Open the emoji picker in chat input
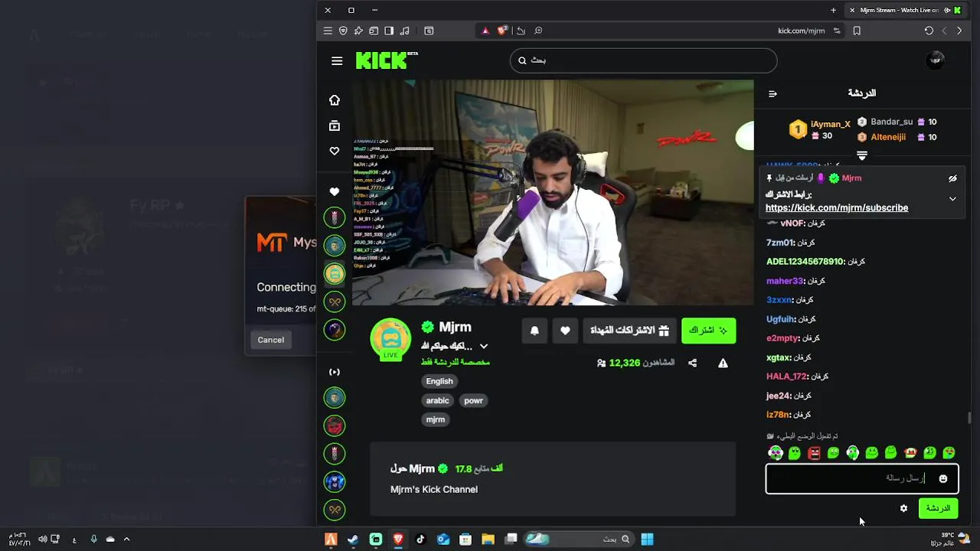This screenshot has width=980, height=551. coord(943,479)
